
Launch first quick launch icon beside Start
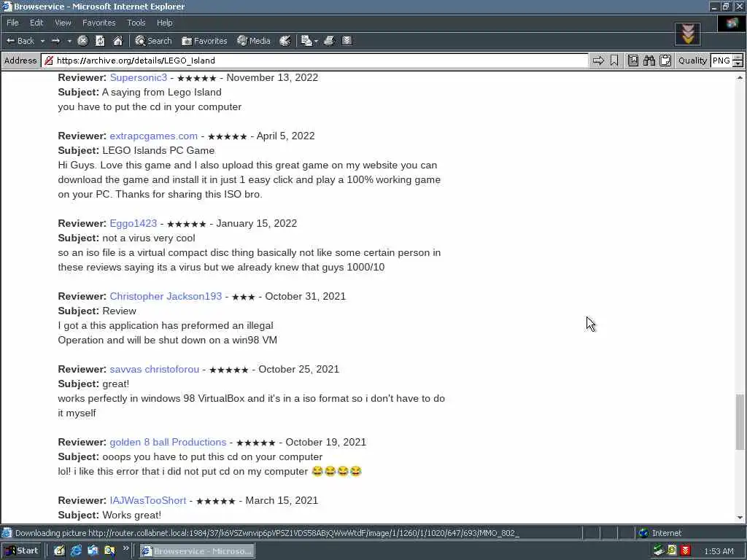59,551
